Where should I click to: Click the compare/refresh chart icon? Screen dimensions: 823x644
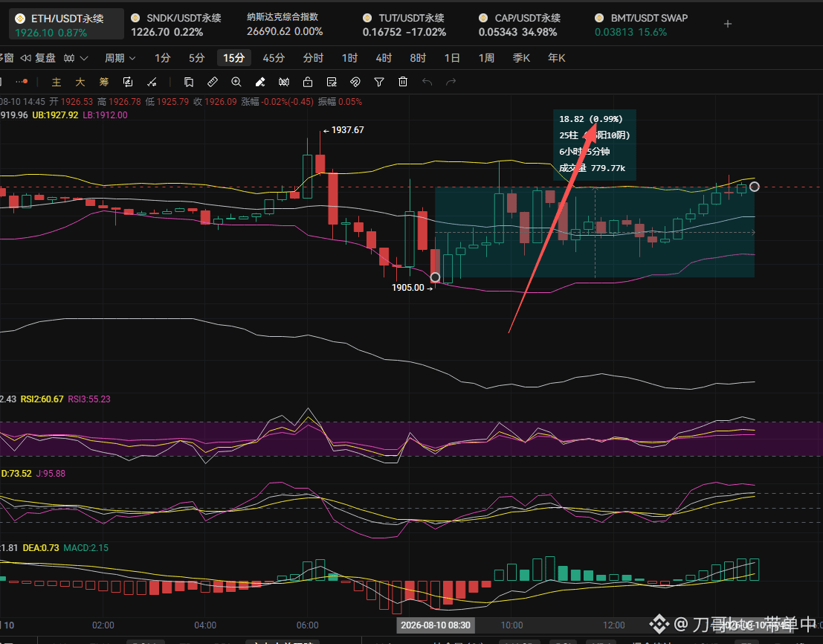tap(128, 82)
